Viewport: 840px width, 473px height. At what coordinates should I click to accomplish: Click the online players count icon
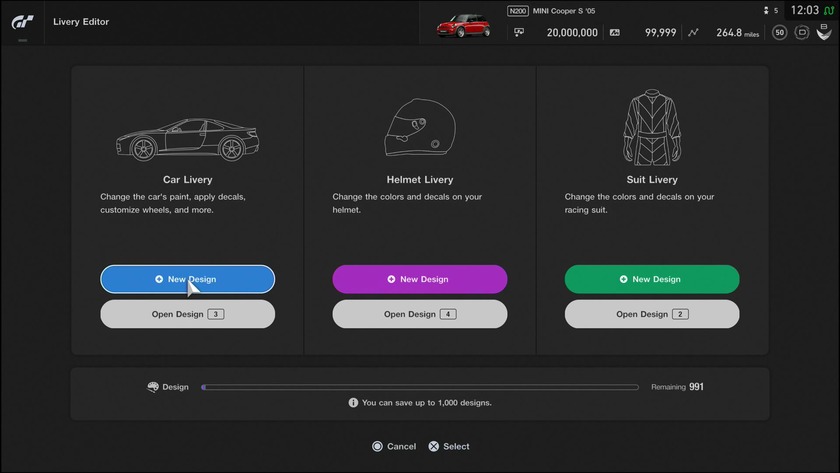tap(766, 10)
